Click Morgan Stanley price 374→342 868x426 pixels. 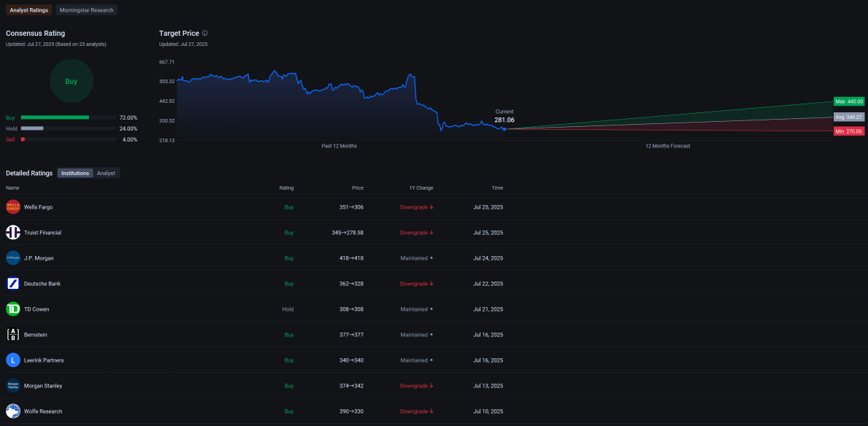pyautogui.click(x=352, y=386)
